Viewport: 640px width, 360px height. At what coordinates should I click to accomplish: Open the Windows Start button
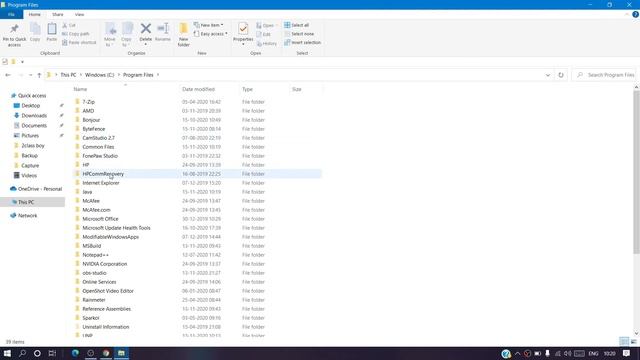(7, 353)
